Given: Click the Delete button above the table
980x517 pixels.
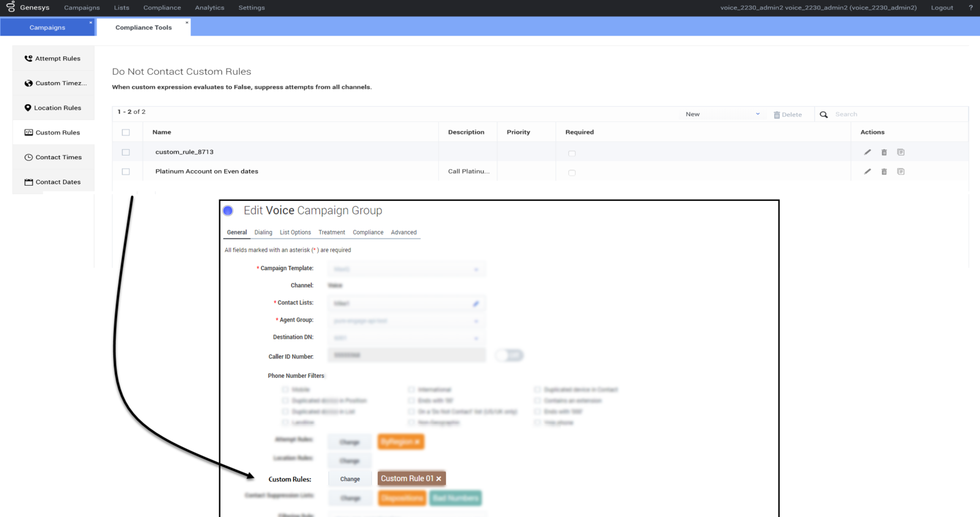Looking at the screenshot, I should click(x=788, y=115).
